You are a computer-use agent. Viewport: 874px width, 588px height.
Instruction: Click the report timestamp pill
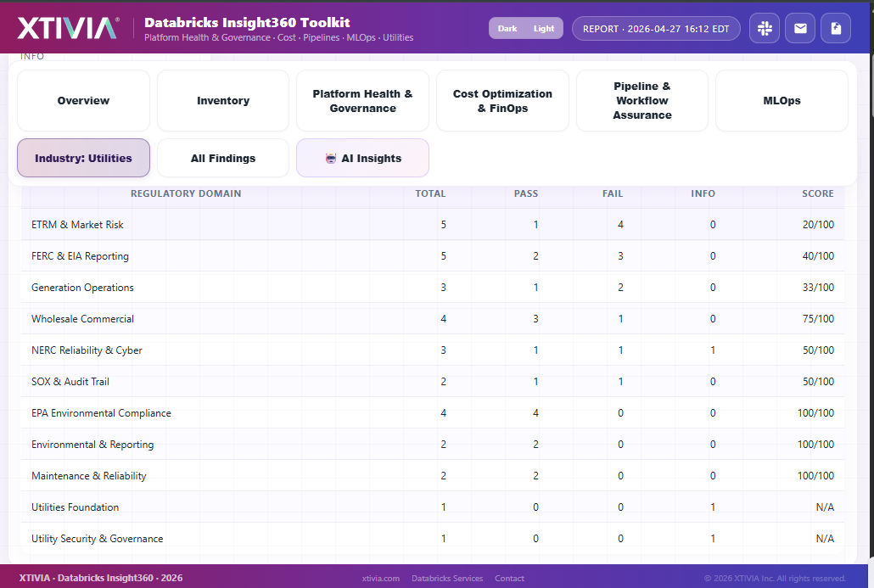[x=656, y=29]
